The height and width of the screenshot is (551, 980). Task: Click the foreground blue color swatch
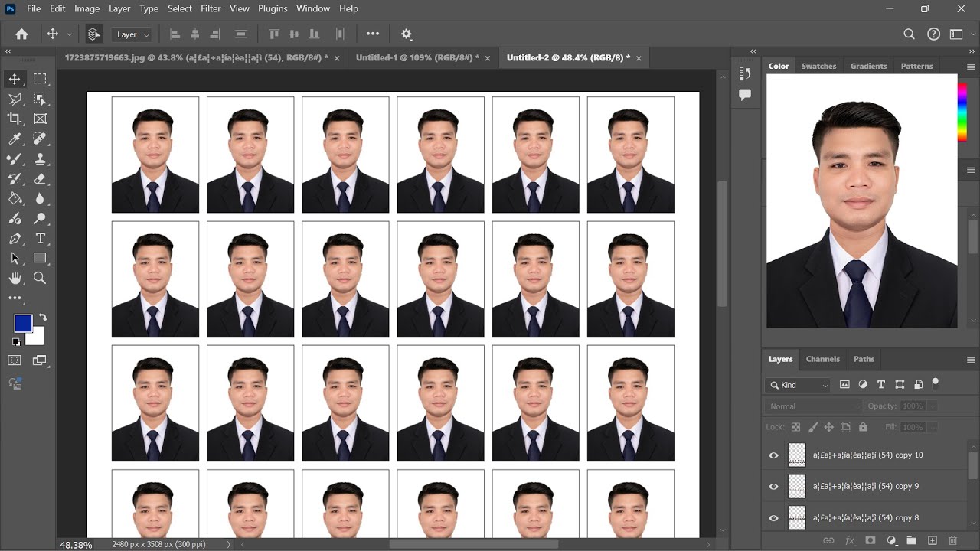click(23, 324)
